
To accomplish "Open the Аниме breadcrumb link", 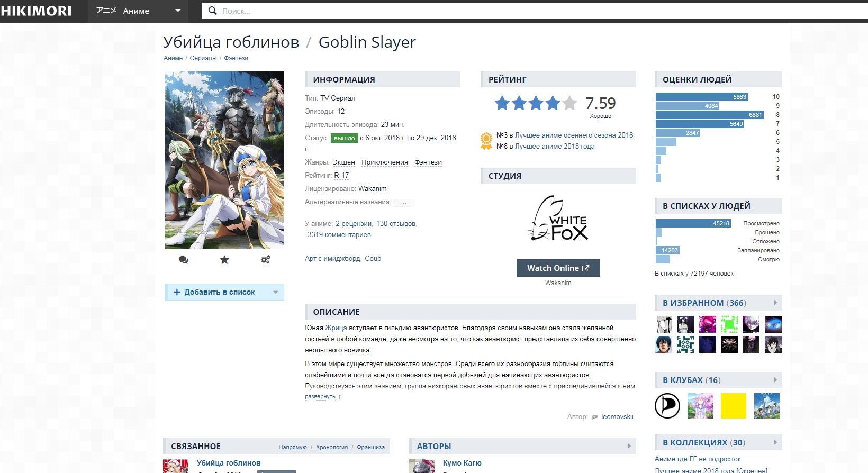I will pyautogui.click(x=173, y=58).
